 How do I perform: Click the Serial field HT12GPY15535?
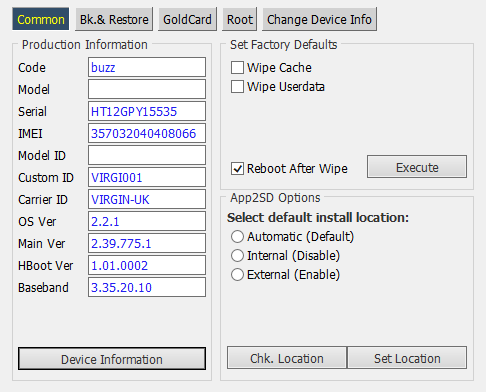147,111
